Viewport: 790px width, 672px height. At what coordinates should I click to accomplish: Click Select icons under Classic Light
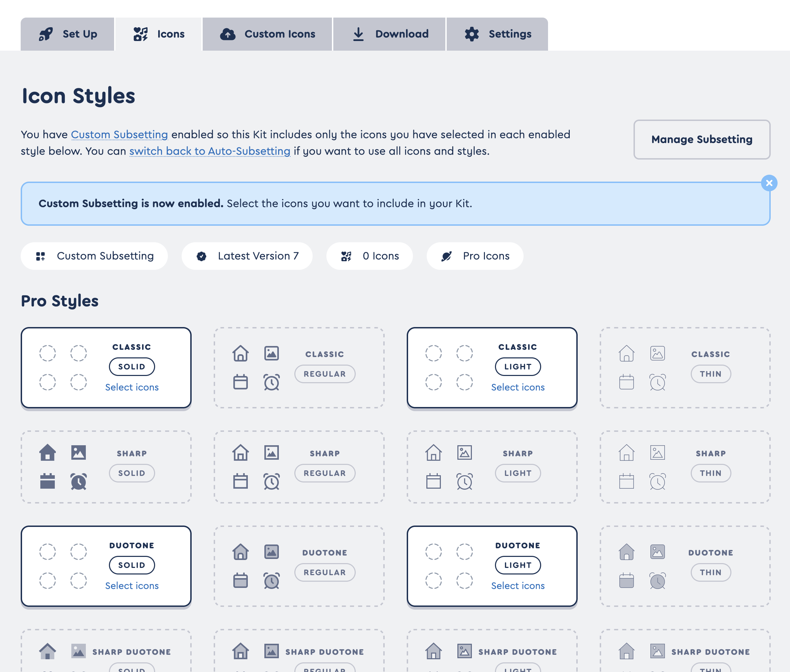point(517,387)
